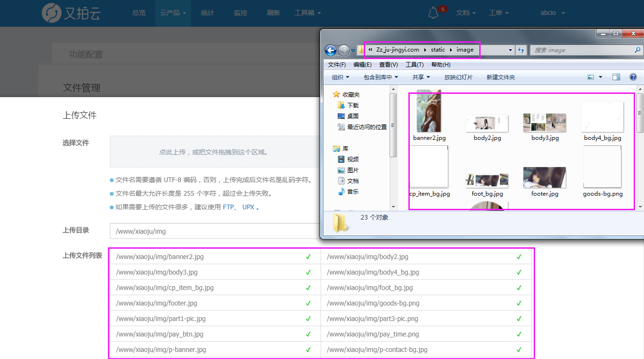Click /www/xiaoju/img/banner2.jpg row
This screenshot has height=359, width=644.
coord(215,257)
